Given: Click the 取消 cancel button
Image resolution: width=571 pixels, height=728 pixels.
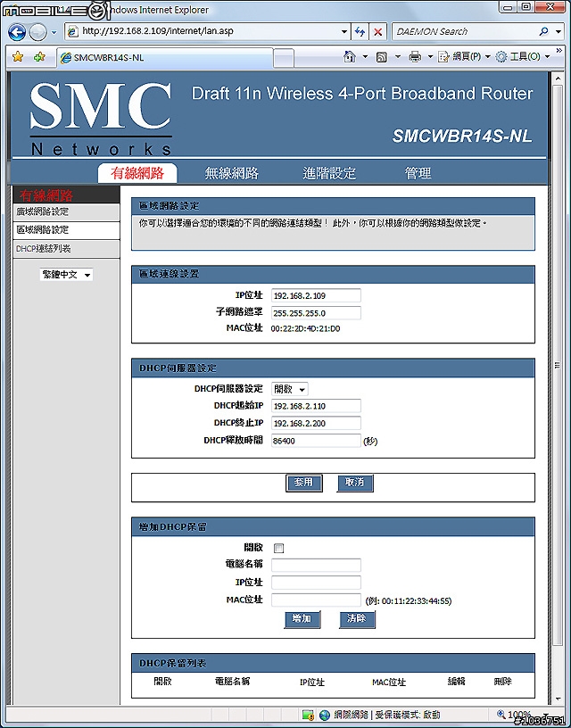Looking at the screenshot, I should point(355,483).
